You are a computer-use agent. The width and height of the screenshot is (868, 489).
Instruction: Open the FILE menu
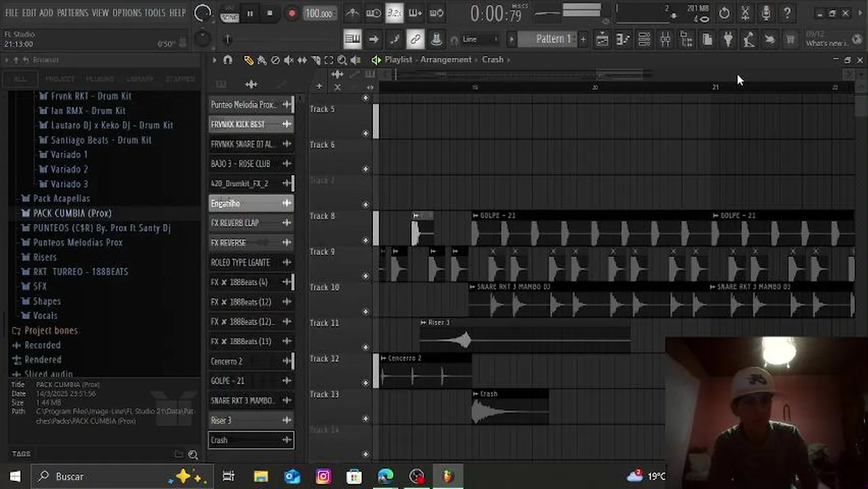[12, 13]
